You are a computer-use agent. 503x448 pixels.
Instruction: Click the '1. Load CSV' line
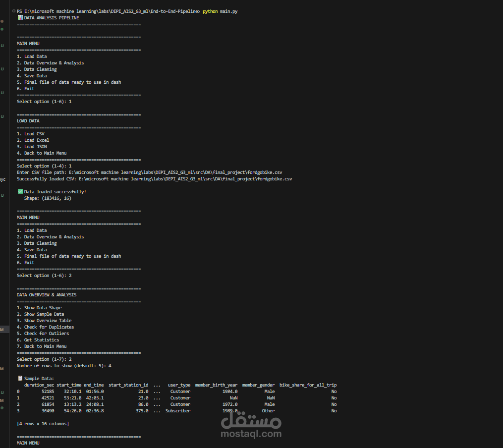(31, 134)
